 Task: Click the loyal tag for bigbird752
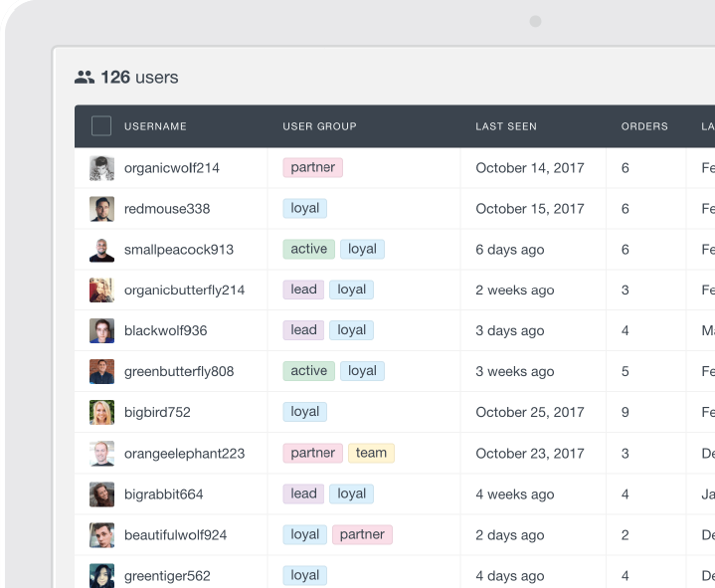[304, 412]
